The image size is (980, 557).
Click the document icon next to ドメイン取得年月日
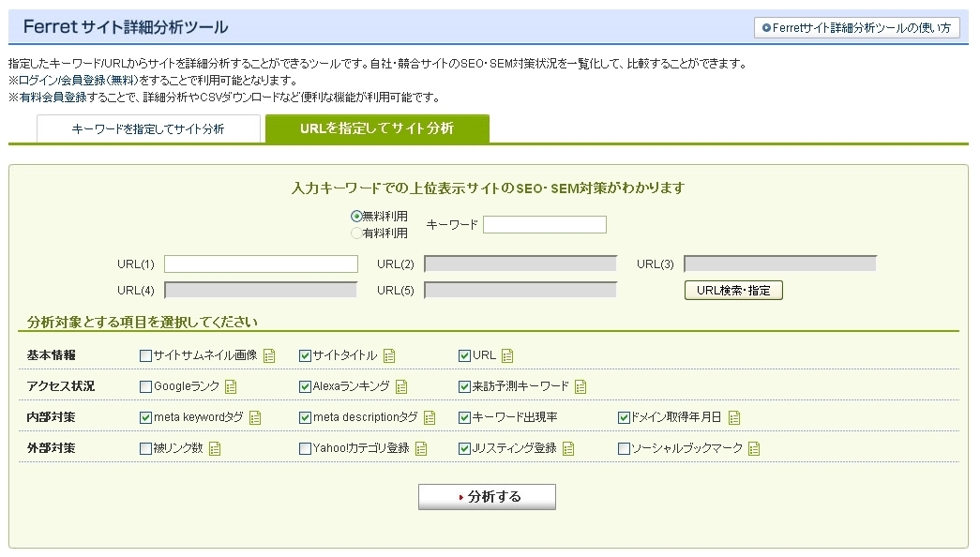[x=734, y=417]
